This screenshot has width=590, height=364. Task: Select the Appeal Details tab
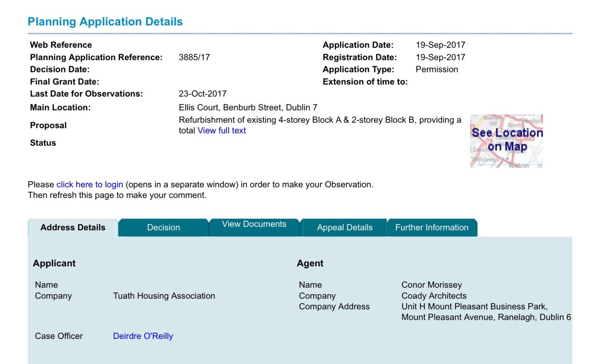click(344, 227)
